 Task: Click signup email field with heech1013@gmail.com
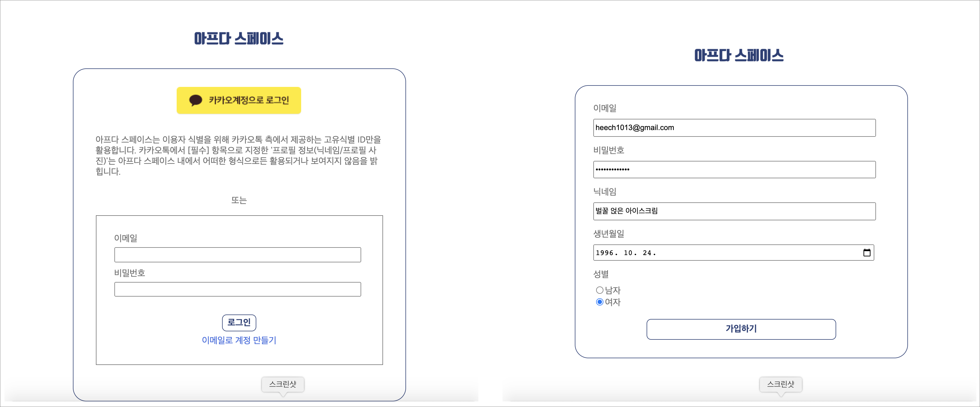pyautogui.click(x=734, y=128)
